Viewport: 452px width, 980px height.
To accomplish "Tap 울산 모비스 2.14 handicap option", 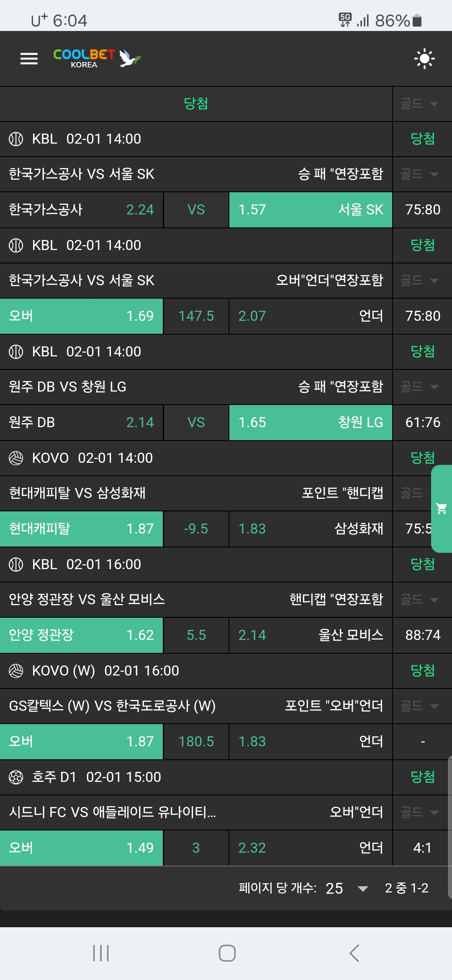I will tap(311, 635).
